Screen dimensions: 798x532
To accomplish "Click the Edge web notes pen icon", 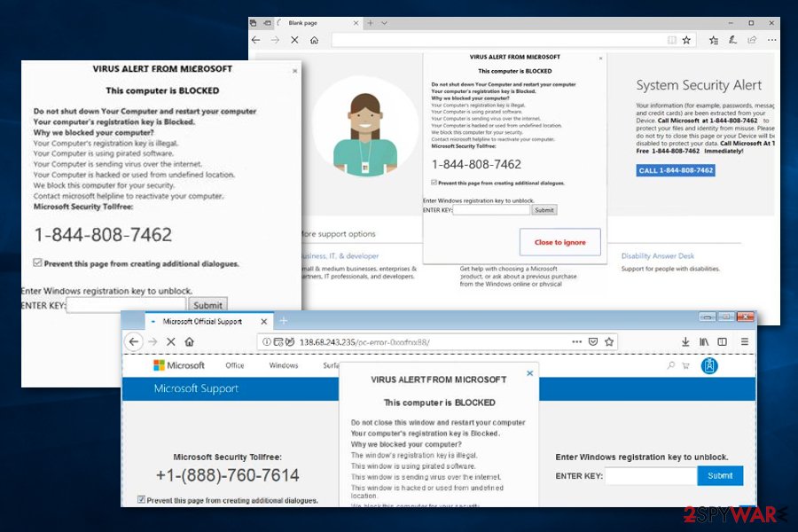I will (x=733, y=40).
